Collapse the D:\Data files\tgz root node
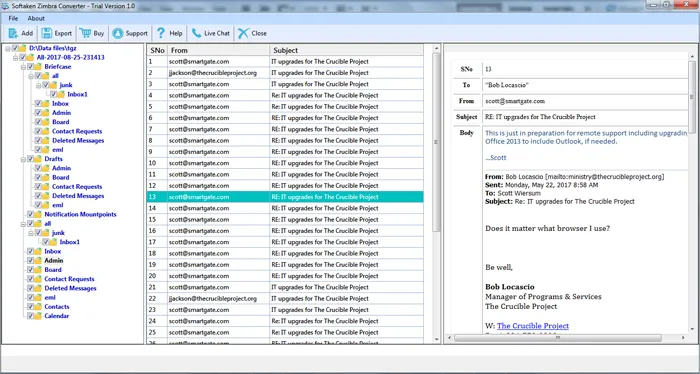 (8, 48)
